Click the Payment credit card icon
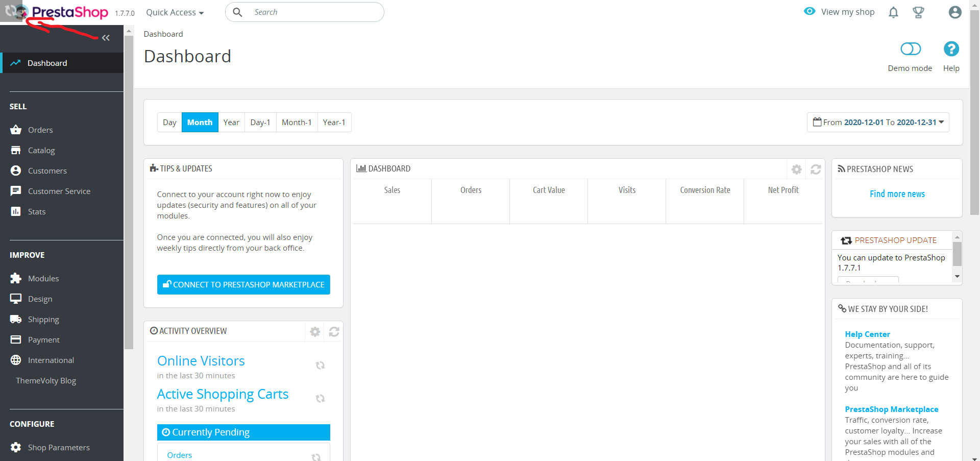The height and width of the screenshot is (461, 980). click(16, 339)
